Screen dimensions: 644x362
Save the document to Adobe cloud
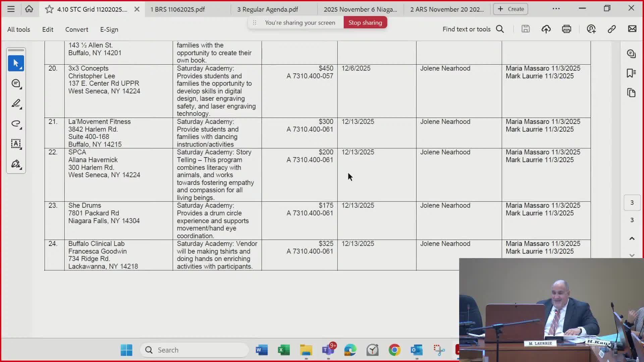pos(546,29)
